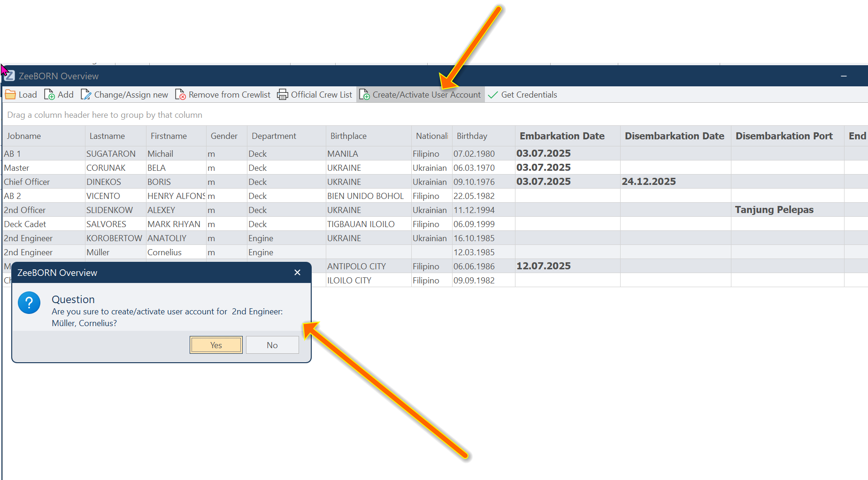The height and width of the screenshot is (480, 868).
Task: Click firstname Cornelius cell
Action: click(176, 252)
